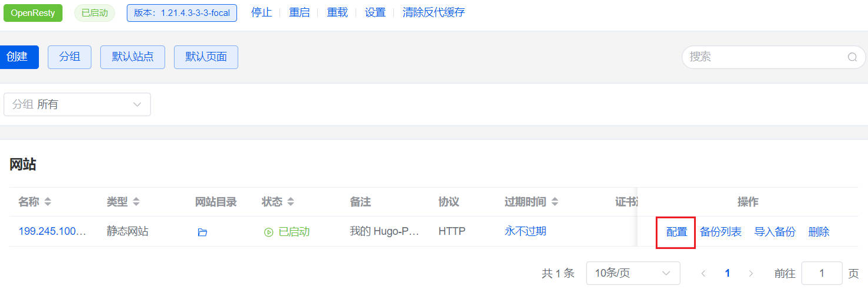
Task: Go to previous page arrow
Action: [703, 273]
